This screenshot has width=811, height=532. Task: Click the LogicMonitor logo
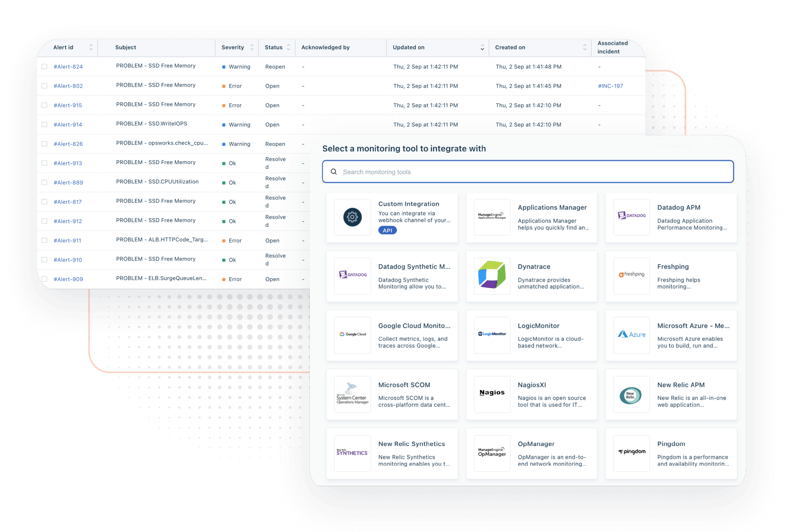coord(492,334)
